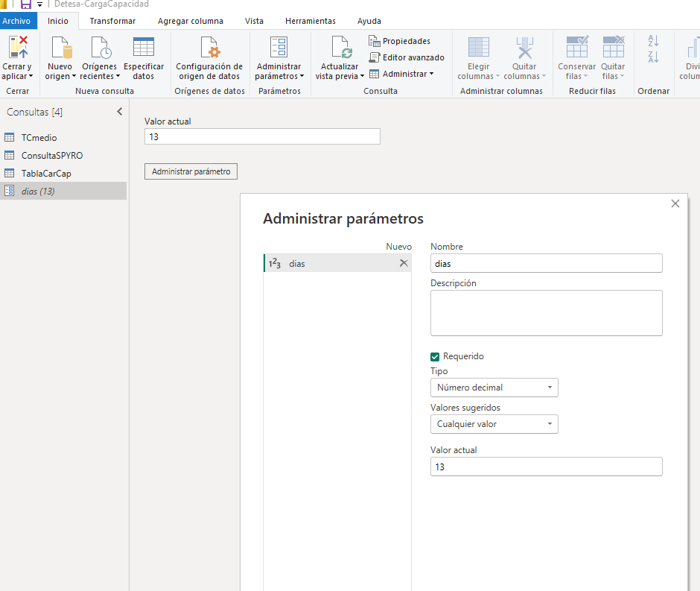Open the Editor avanzado

click(x=407, y=57)
